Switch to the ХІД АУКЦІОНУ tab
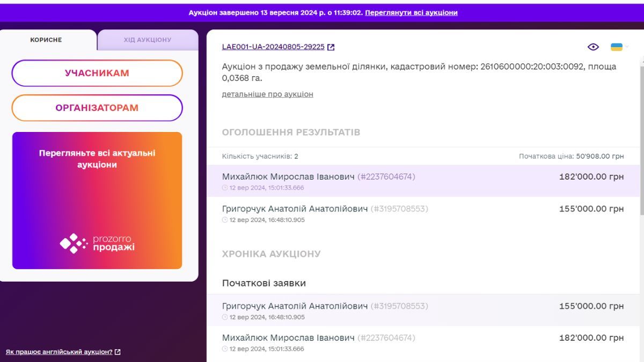 tap(148, 39)
